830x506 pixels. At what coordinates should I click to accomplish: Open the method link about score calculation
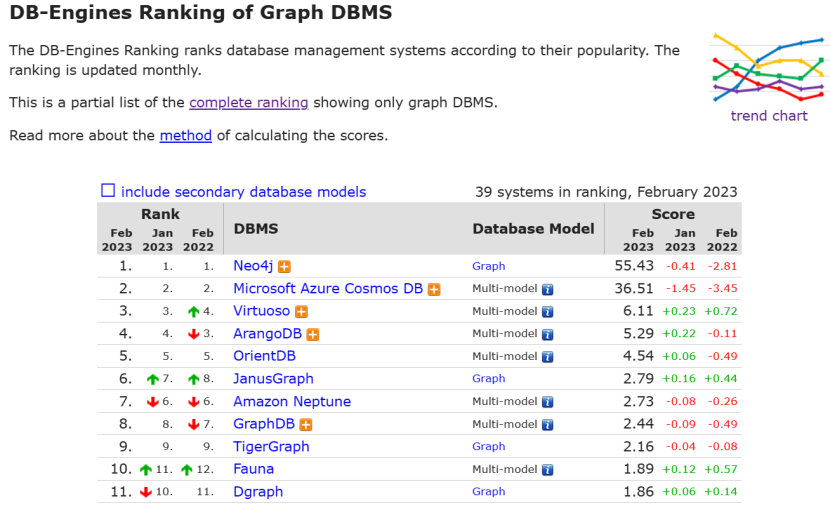click(186, 135)
